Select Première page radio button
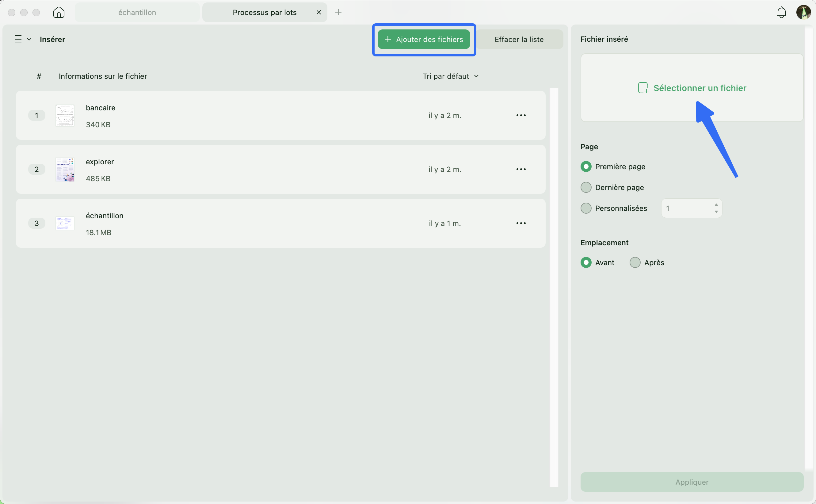 [x=586, y=167]
